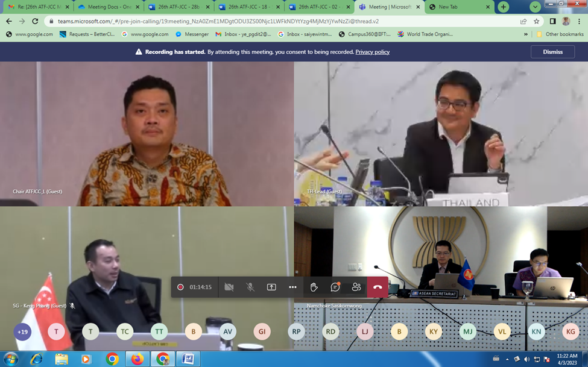Show the meeting chat conversation
Image resolution: width=588 pixels, height=367 pixels.
(x=335, y=287)
